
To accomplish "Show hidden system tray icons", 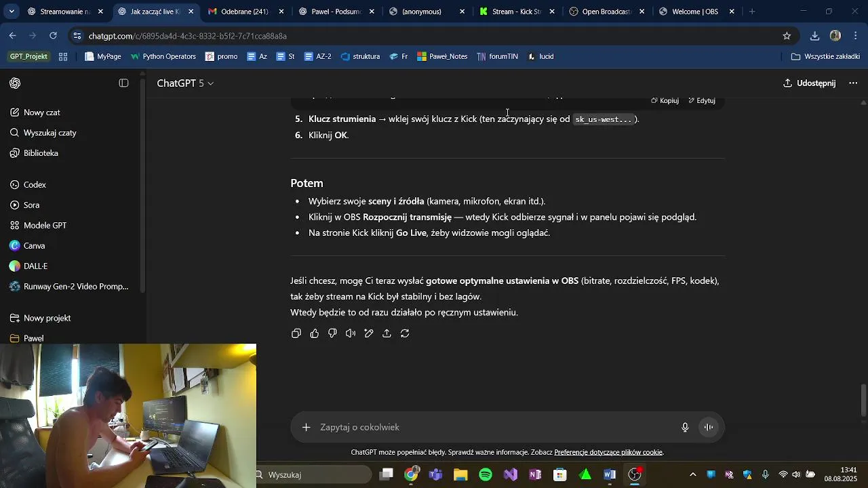I will tap(692, 474).
